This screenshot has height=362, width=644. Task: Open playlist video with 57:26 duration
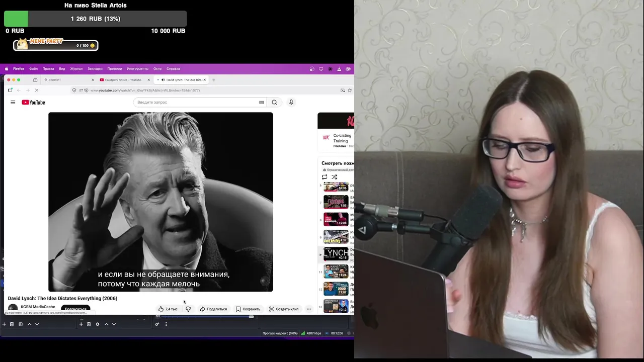(336, 187)
